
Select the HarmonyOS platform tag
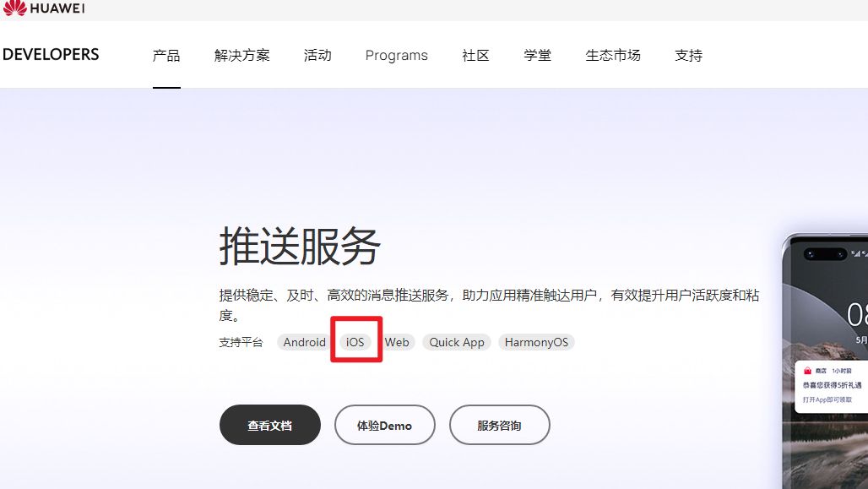(x=536, y=342)
